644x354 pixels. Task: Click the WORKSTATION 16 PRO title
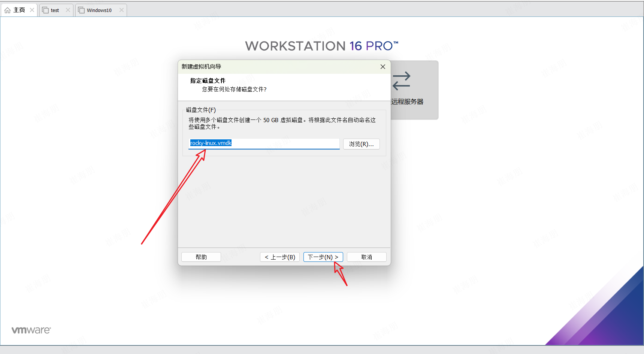(x=322, y=46)
